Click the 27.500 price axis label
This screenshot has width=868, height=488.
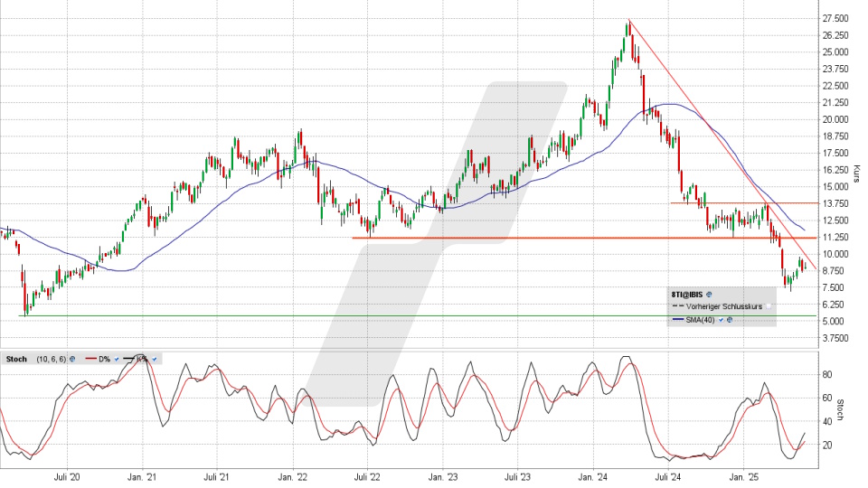[835, 18]
